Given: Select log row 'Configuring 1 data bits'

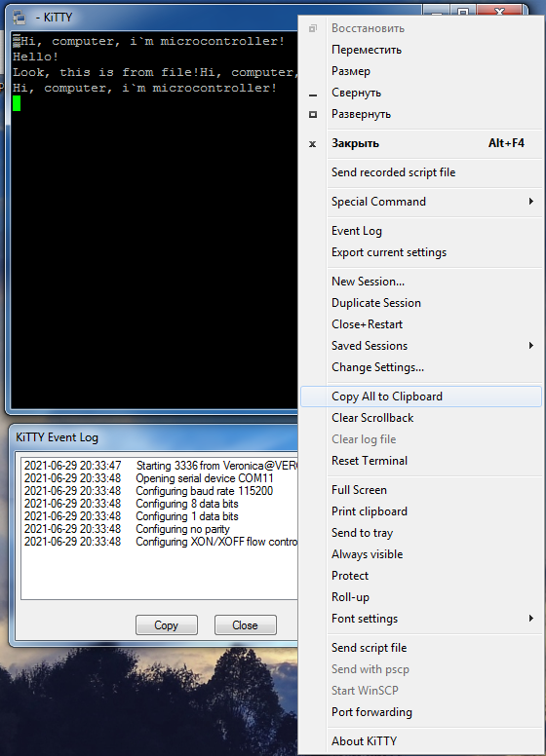Looking at the screenshot, I should point(161,516).
